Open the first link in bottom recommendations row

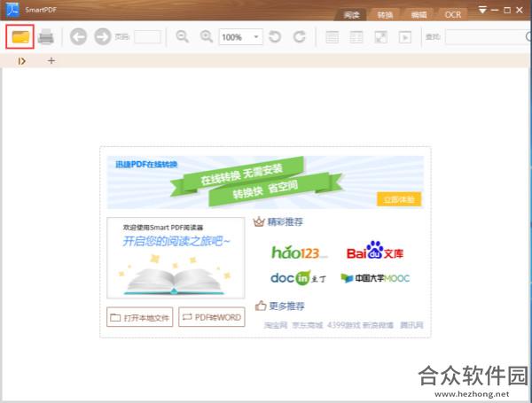click(276, 325)
